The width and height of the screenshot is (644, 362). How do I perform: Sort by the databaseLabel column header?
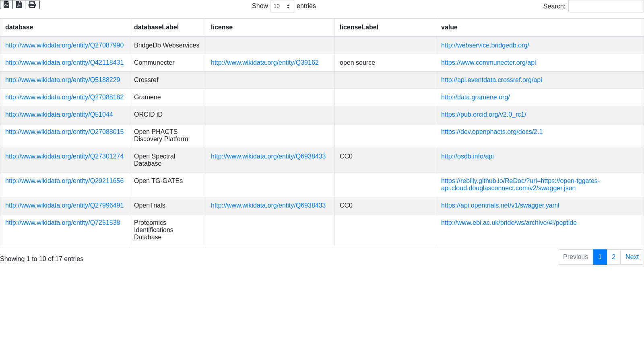coord(167,27)
